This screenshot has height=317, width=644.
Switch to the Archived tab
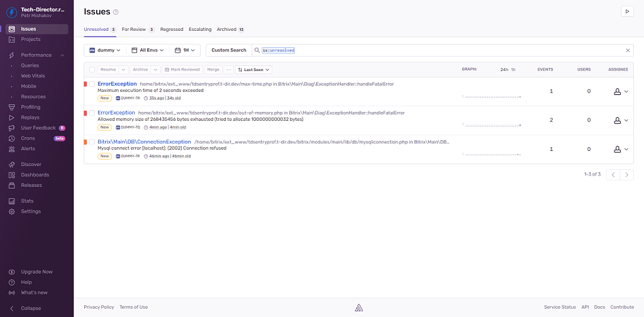(227, 30)
